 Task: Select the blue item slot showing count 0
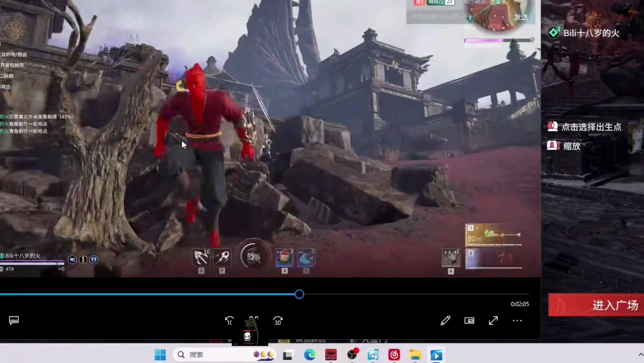[306, 257]
